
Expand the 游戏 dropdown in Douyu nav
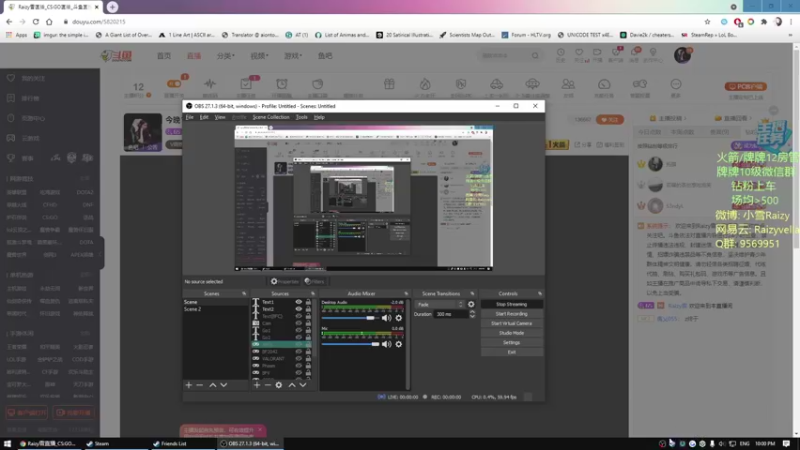[x=293, y=56]
